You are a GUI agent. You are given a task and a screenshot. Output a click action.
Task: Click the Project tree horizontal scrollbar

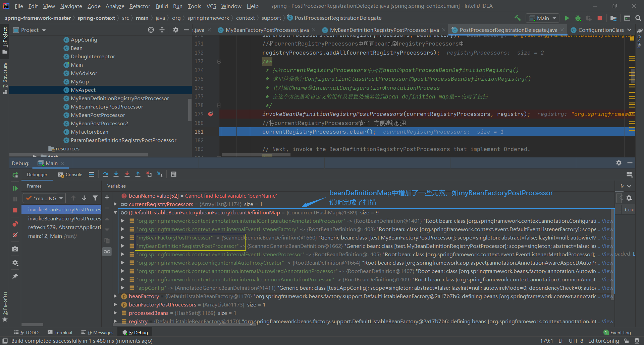click(78, 155)
